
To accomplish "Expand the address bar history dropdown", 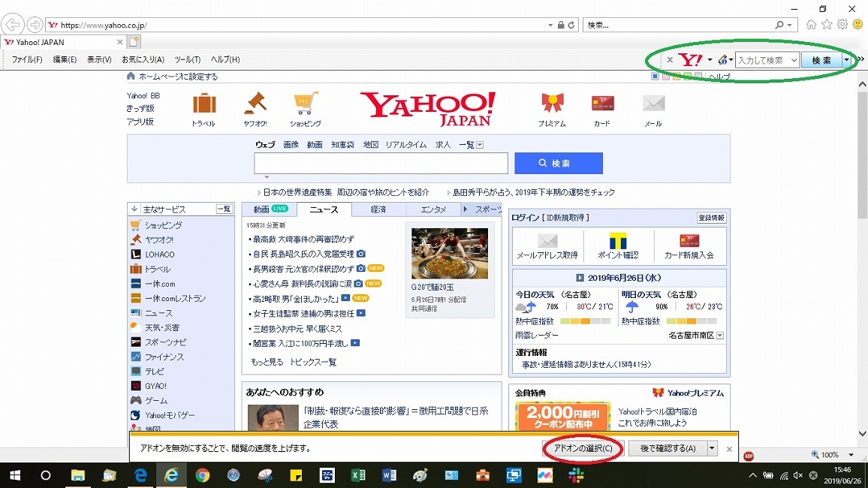I will click(x=550, y=25).
